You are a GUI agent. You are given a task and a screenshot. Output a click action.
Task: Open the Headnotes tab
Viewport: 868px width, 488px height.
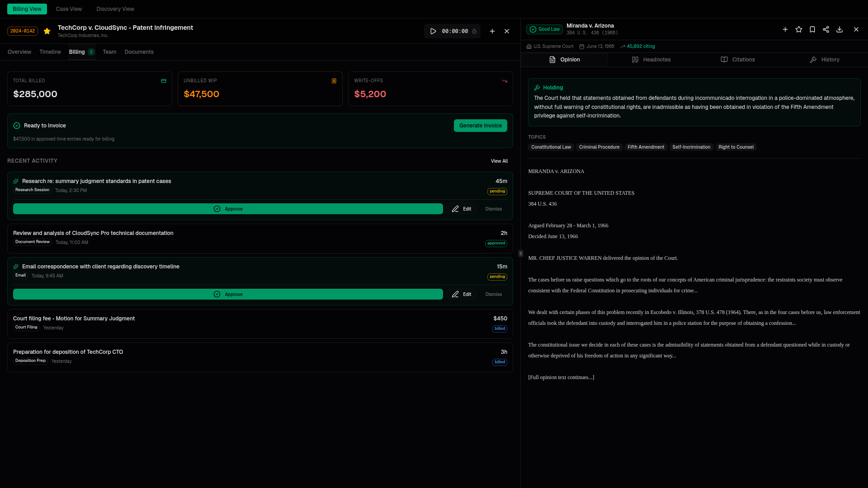[651, 60]
